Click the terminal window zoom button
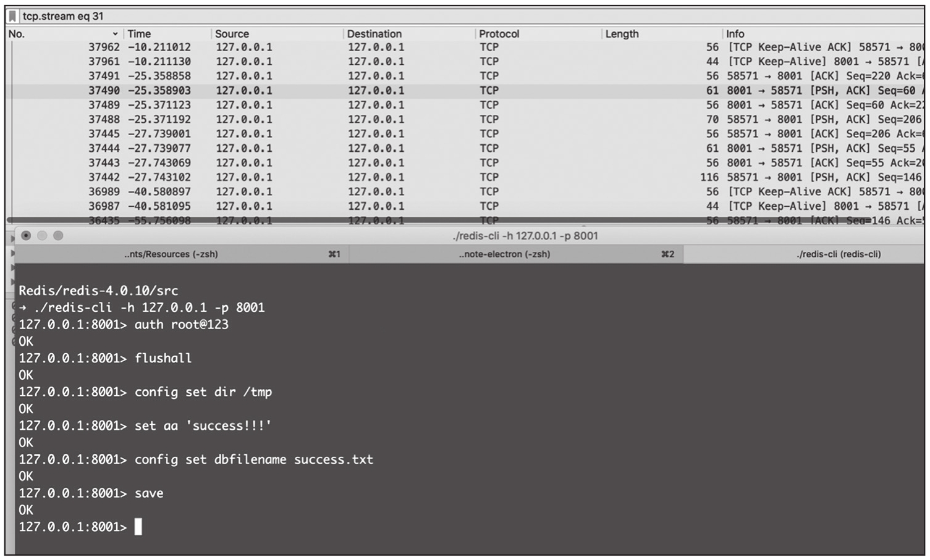930x560 pixels. 58,235
